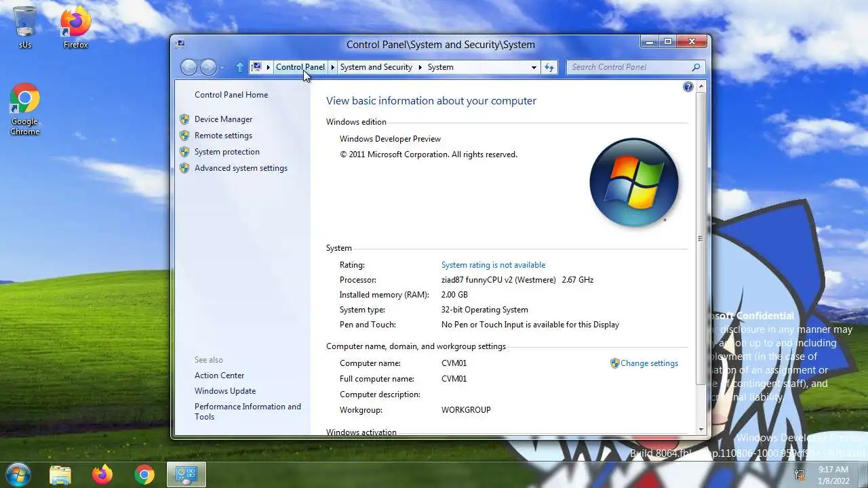The image size is (868, 488).
Task: Click the search magnifier icon
Action: pos(696,67)
